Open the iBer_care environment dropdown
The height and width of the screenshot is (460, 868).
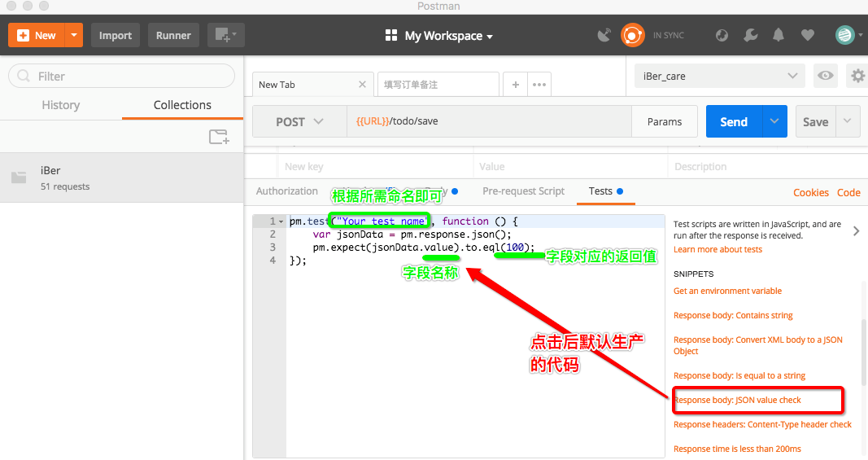coord(720,76)
